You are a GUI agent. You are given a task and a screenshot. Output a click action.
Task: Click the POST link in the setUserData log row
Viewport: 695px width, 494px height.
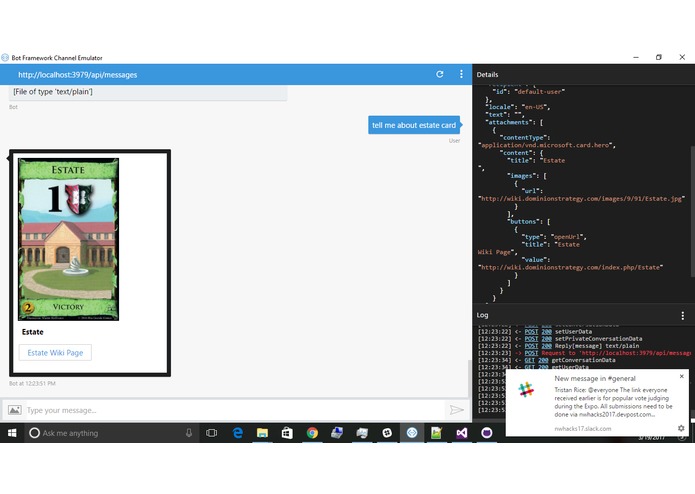point(531,331)
